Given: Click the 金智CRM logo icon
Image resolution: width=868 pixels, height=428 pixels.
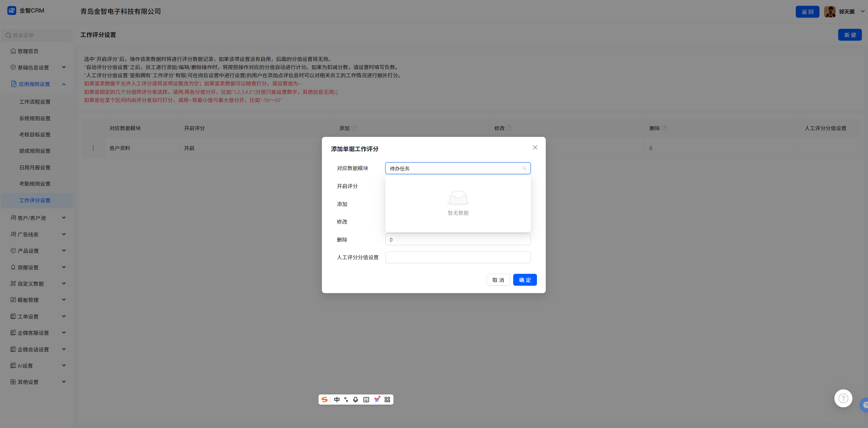Looking at the screenshot, I should [x=12, y=11].
